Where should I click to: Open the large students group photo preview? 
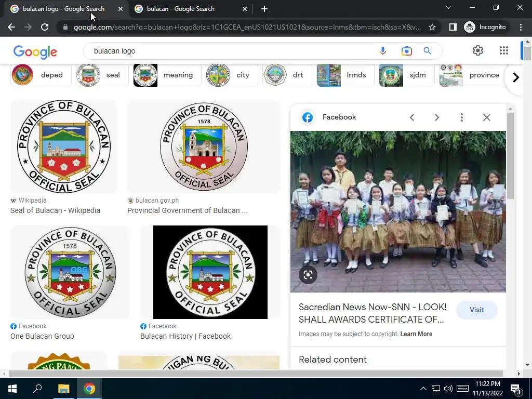tap(398, 212)
